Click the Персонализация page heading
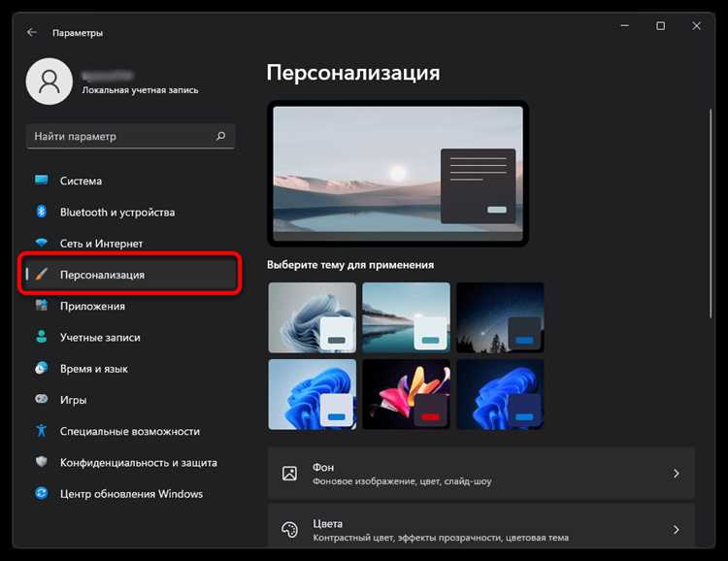 pos(353,73)
